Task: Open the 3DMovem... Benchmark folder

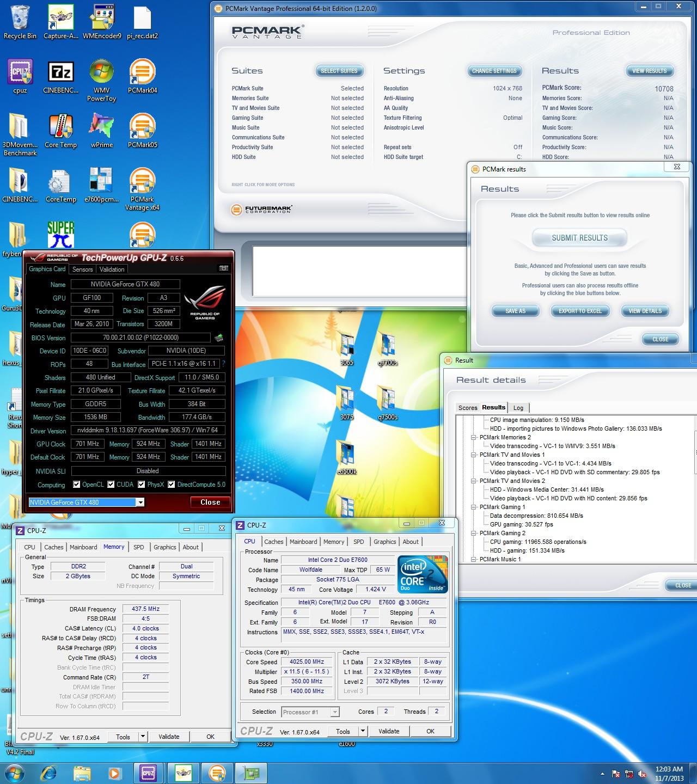Action: click(20, 134)
